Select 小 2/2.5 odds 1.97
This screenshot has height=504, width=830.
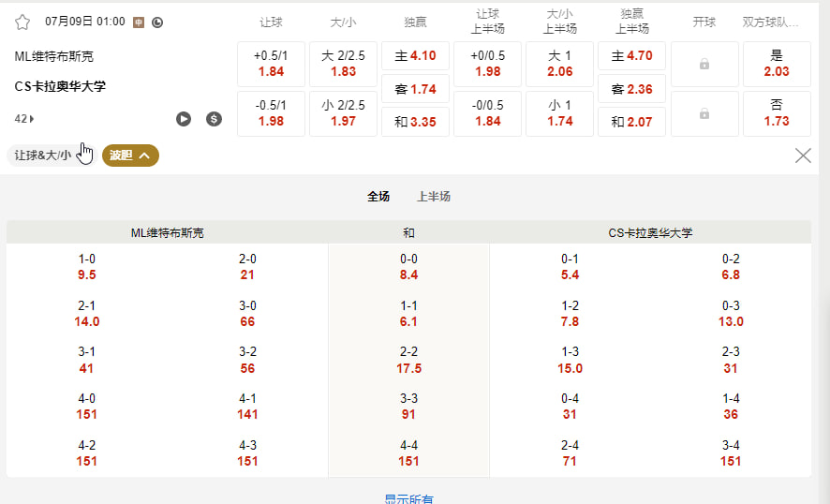(x=343, y=114)
